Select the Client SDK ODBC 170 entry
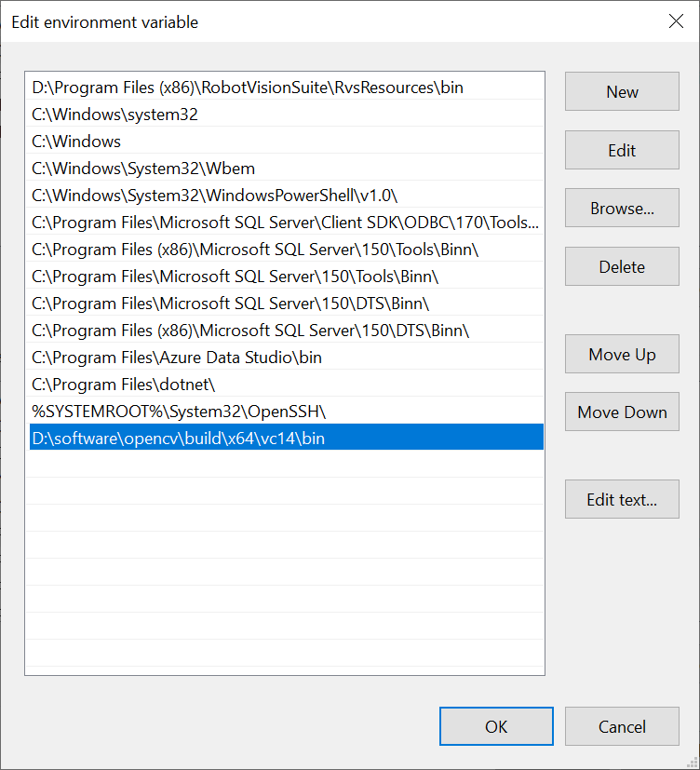 [286, 223]
